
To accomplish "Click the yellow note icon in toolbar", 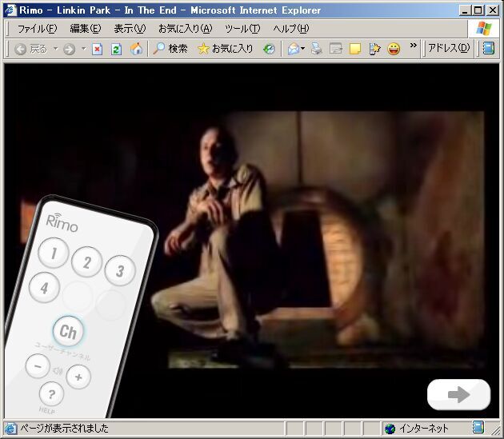I will pos(355,49).
